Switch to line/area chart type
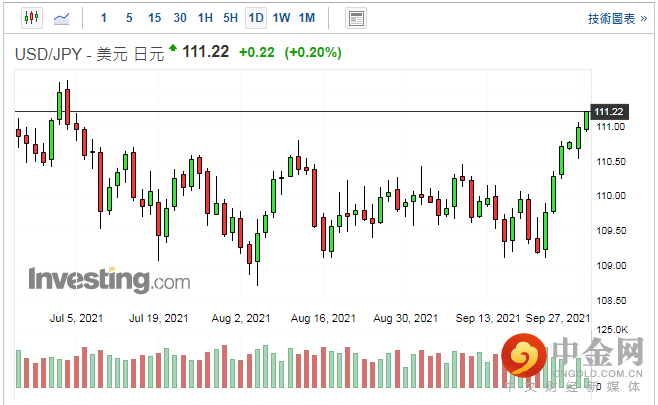Screen dimensions: 658x405 pos(62,18)
